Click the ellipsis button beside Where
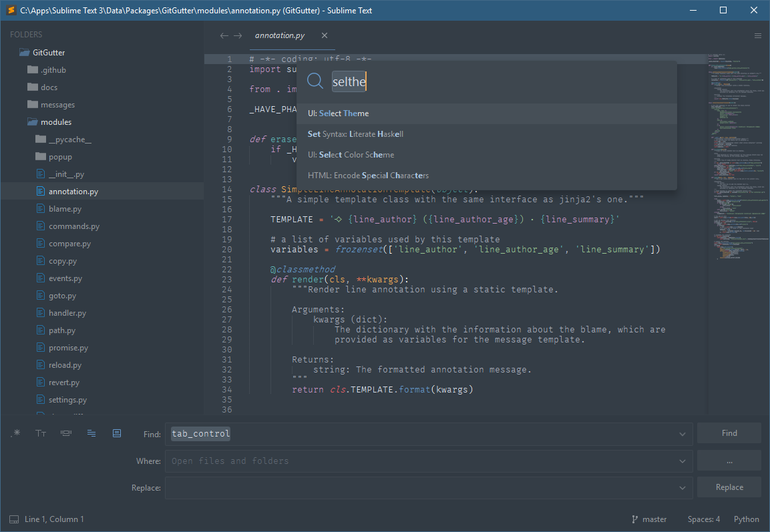The width and height of the screenshot is (770, 532). pyautogui.click(x=729, y=461)
